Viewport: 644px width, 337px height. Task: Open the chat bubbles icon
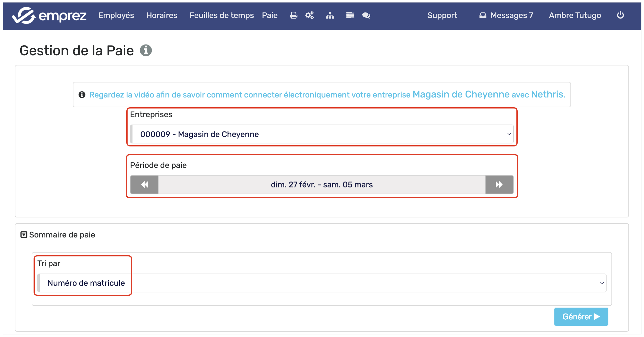pyautogui.click(x=366, y=15)
